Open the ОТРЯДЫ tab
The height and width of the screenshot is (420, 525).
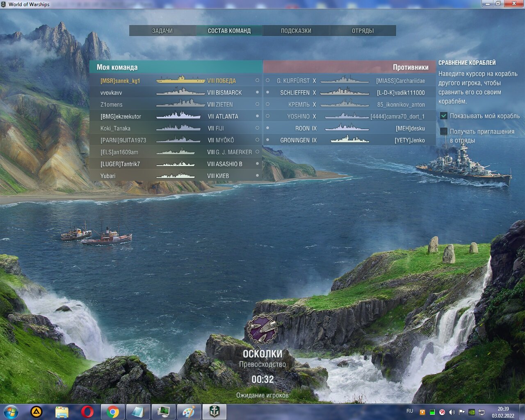(x=363, y=31)
